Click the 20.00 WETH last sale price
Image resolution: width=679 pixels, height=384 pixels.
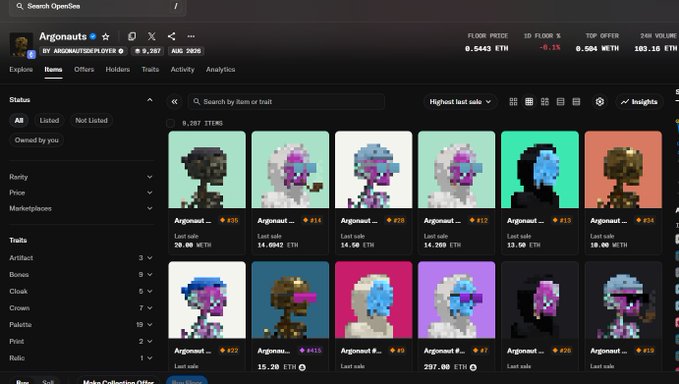[193, 245]
